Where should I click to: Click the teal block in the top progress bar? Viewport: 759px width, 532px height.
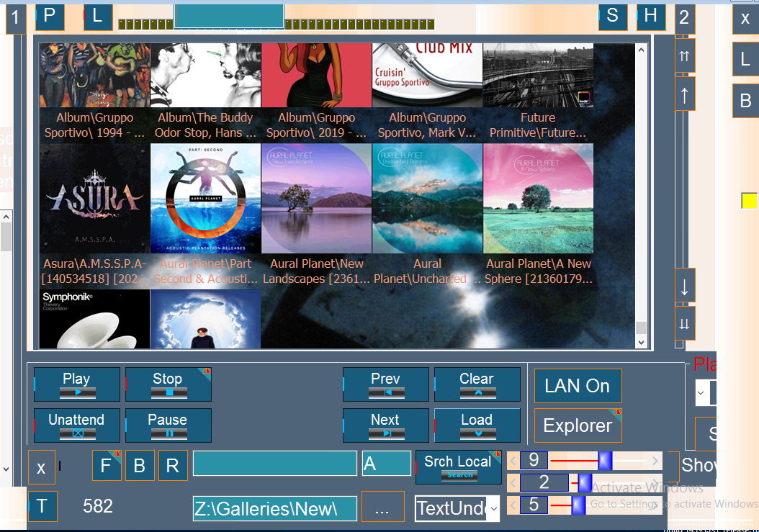point(229,16)
